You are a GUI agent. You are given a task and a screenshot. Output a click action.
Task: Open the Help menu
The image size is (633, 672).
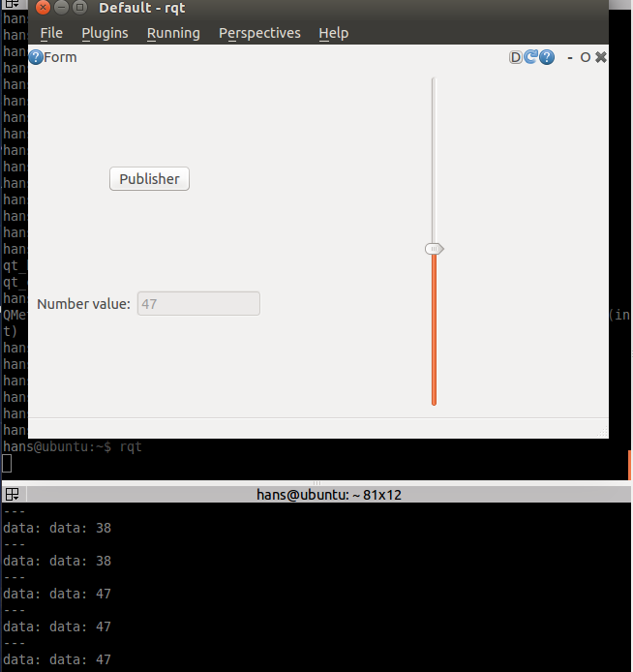coord(334,33)
